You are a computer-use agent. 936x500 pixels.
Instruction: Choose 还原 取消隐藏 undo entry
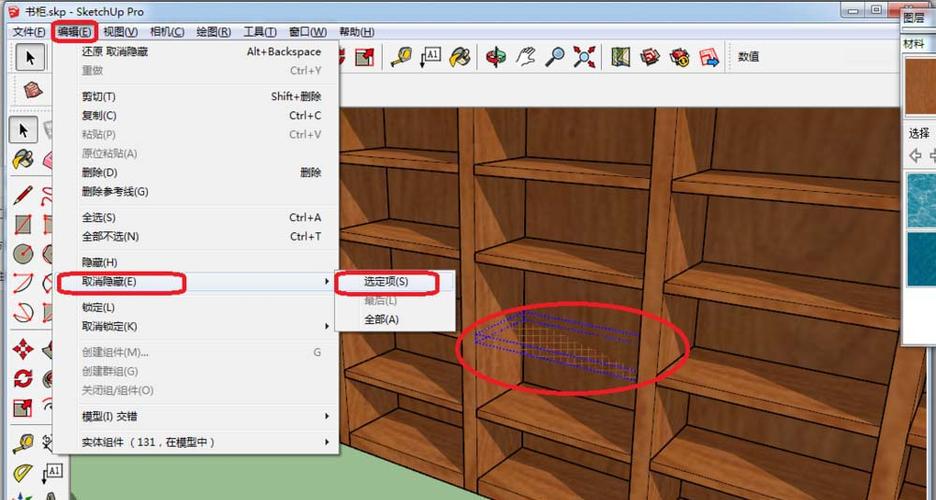(196, 52)
